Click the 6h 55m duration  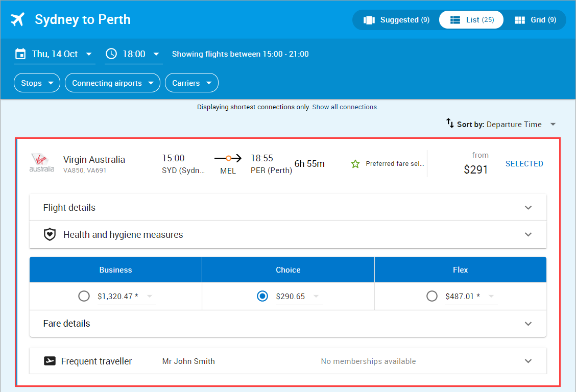(x=309, y=164)
